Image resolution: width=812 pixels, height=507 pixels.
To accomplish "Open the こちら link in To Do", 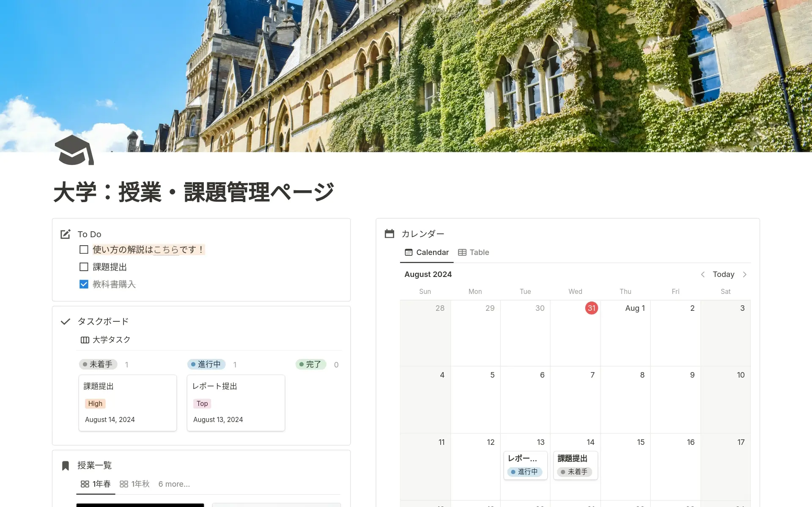I will coord(166,250).
